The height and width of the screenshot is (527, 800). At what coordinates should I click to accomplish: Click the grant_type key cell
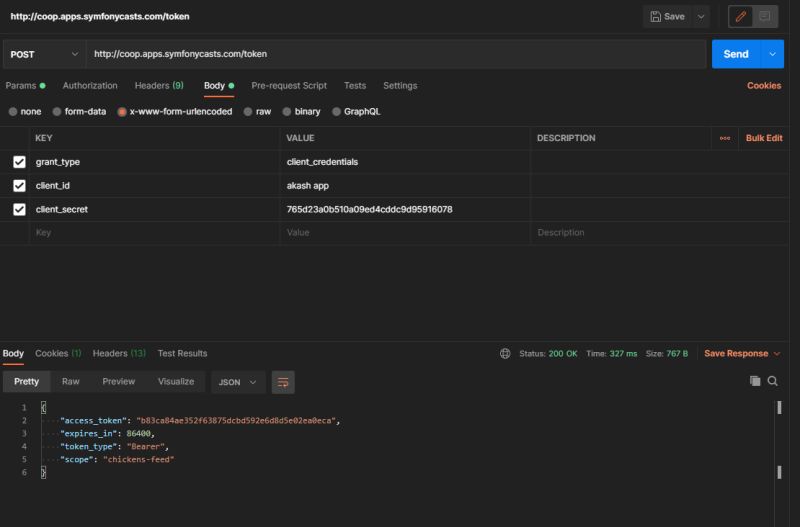pyautogui.click(x=155, y=162)
